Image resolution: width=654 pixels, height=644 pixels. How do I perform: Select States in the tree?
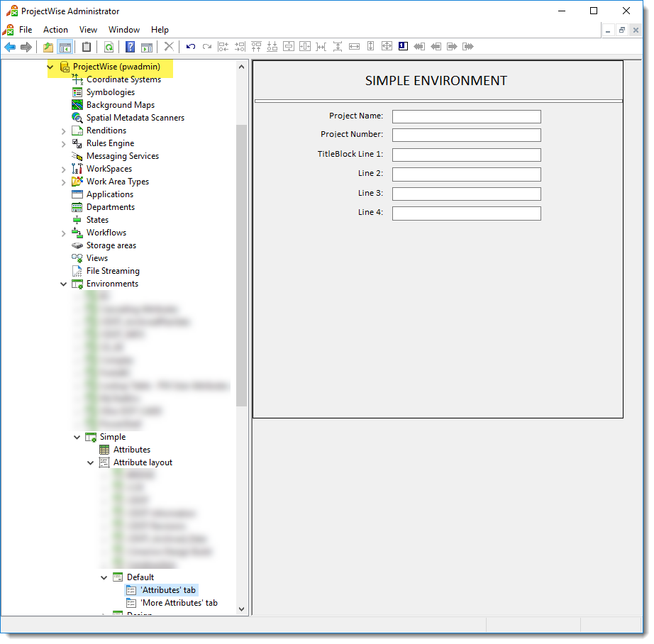click(x=97, y=220)
